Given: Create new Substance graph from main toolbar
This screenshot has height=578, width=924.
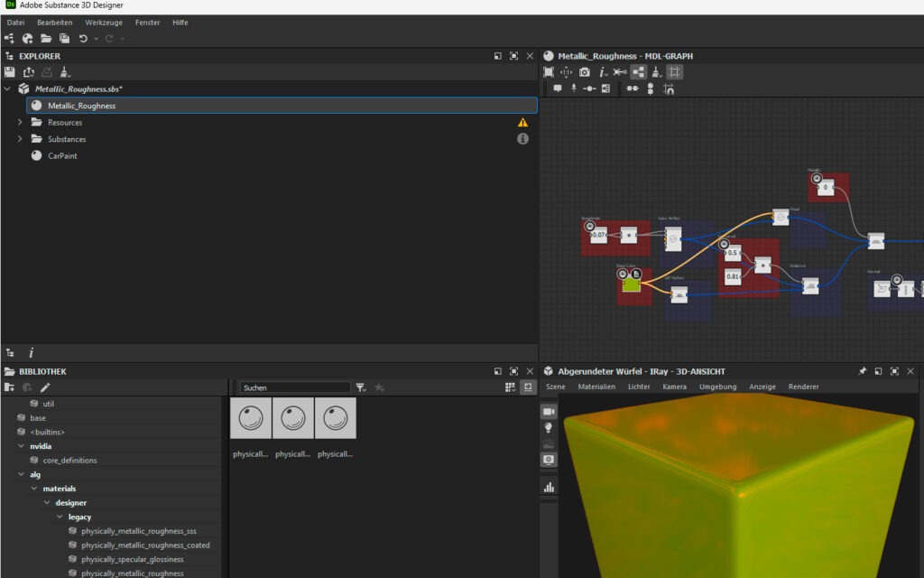Looking at the screenshot, I should tap(9, 38).
